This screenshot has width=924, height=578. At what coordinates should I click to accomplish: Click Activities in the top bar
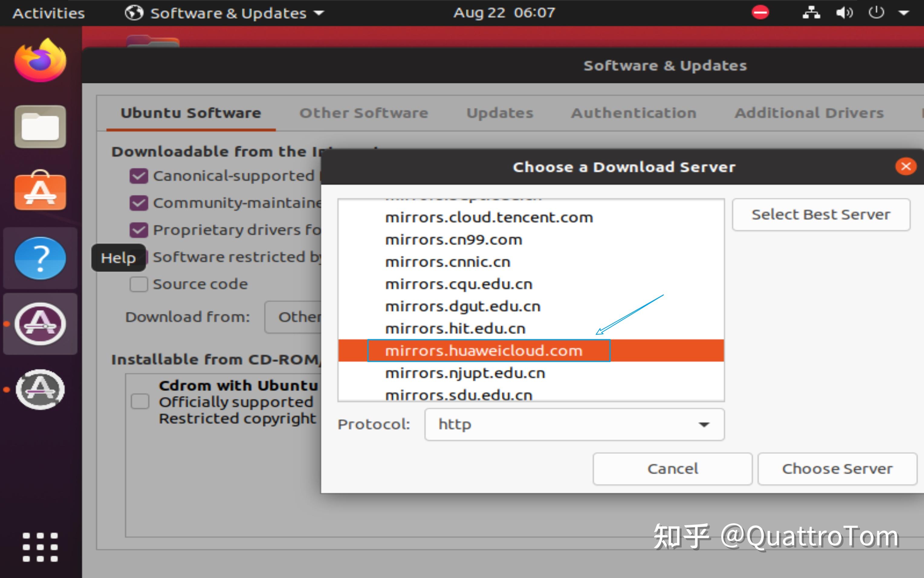tap(49, 13)
